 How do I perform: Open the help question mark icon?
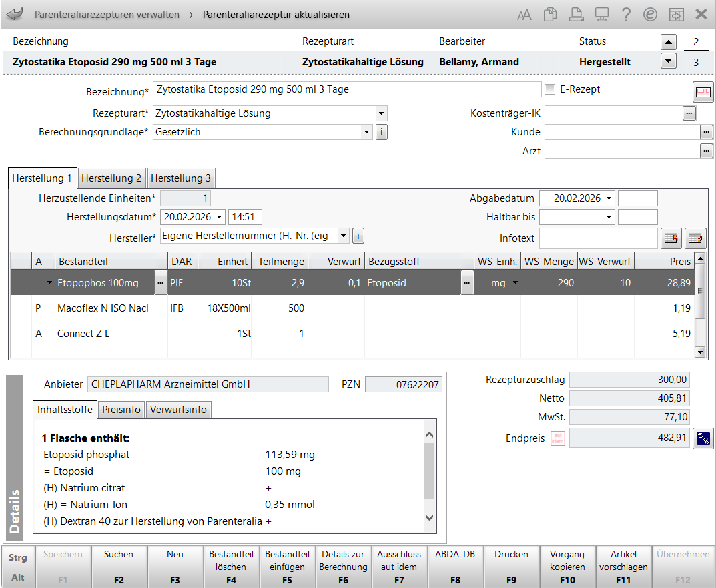626,15
